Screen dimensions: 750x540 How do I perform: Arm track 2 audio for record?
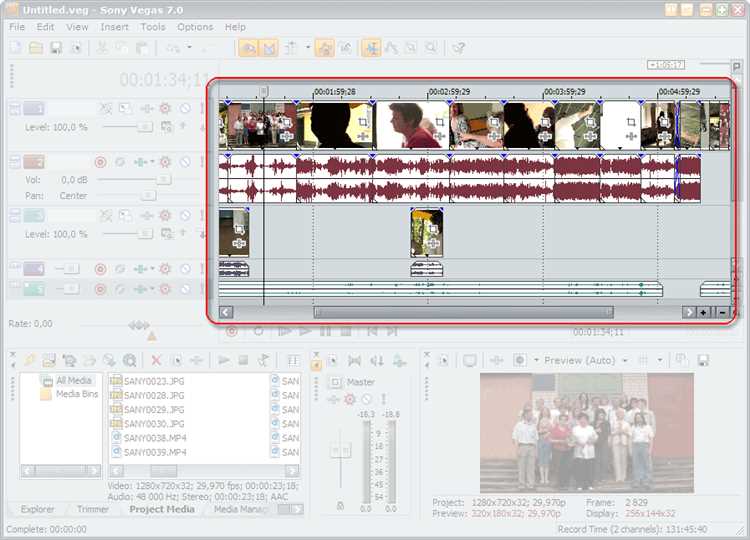[x=100, y=161]
